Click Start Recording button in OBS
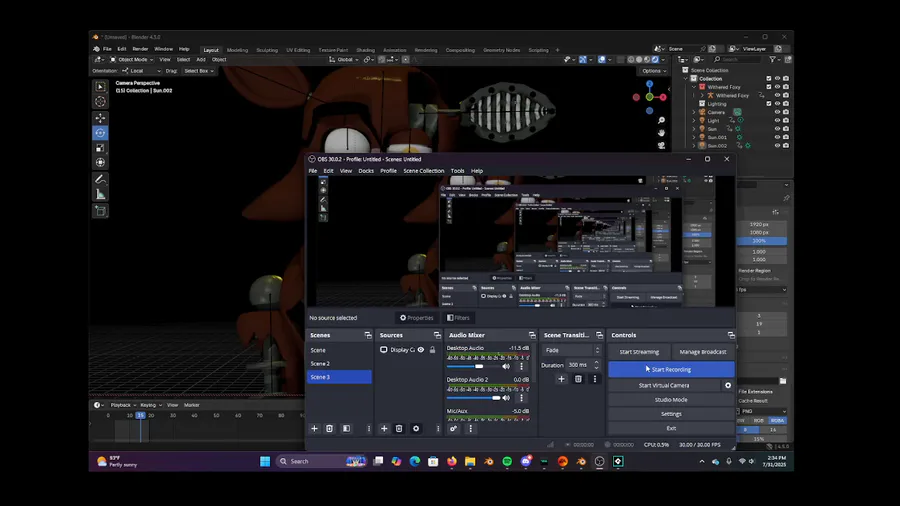Viewport: 900px width, 506px height. tap(671, 369)
